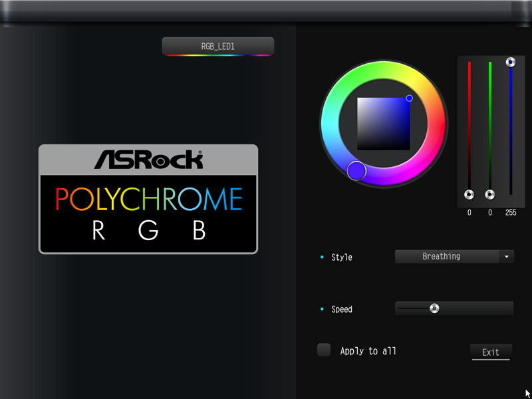This screenshot has width=532, height=399.
Task: Click the Style label
Action: (342, 257)
